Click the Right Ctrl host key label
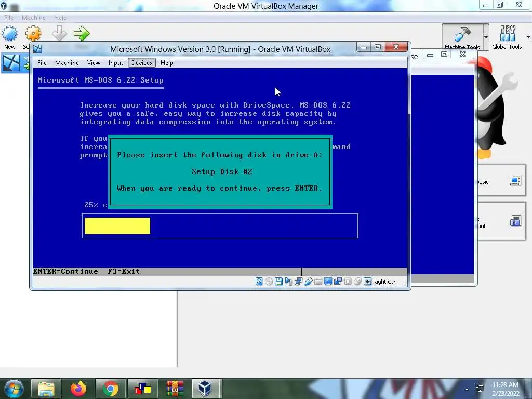The image size is (532, 399). click(x=385, y=282)
